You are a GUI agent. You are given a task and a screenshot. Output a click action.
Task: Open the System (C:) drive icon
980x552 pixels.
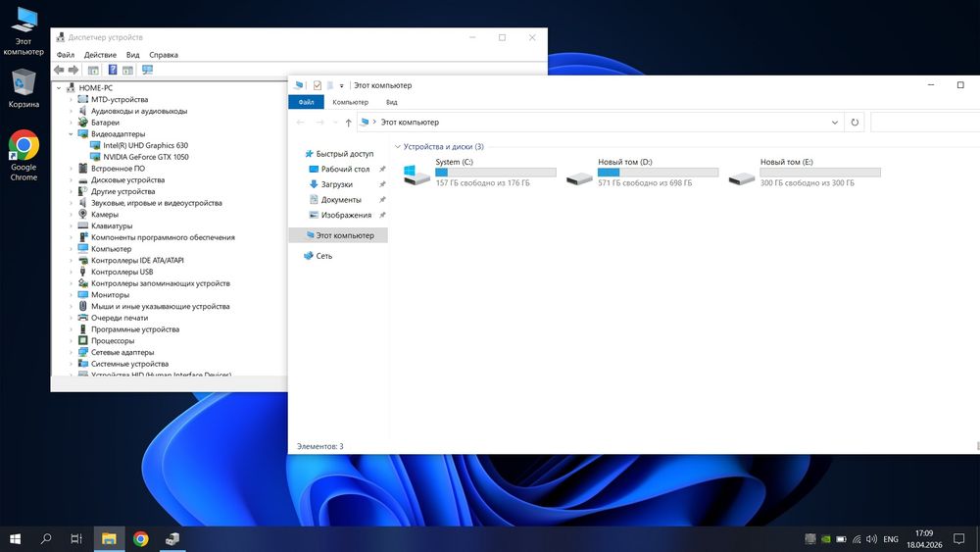coord(416,176)
